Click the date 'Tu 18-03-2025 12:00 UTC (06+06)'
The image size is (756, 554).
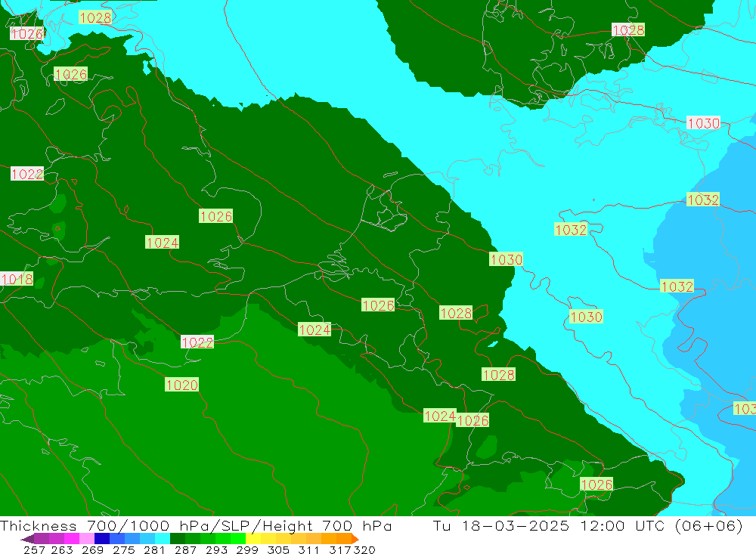[x=587, y=525]
